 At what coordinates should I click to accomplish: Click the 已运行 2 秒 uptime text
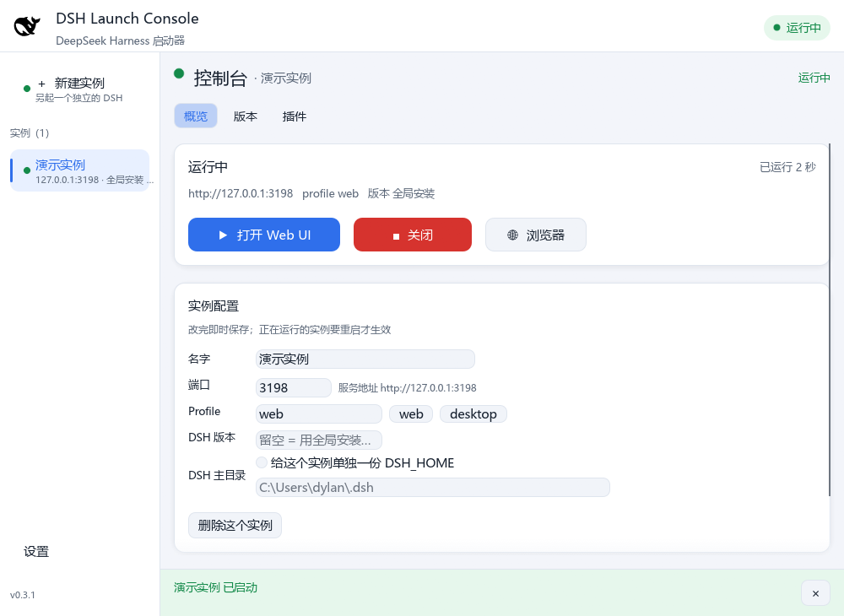787,167
